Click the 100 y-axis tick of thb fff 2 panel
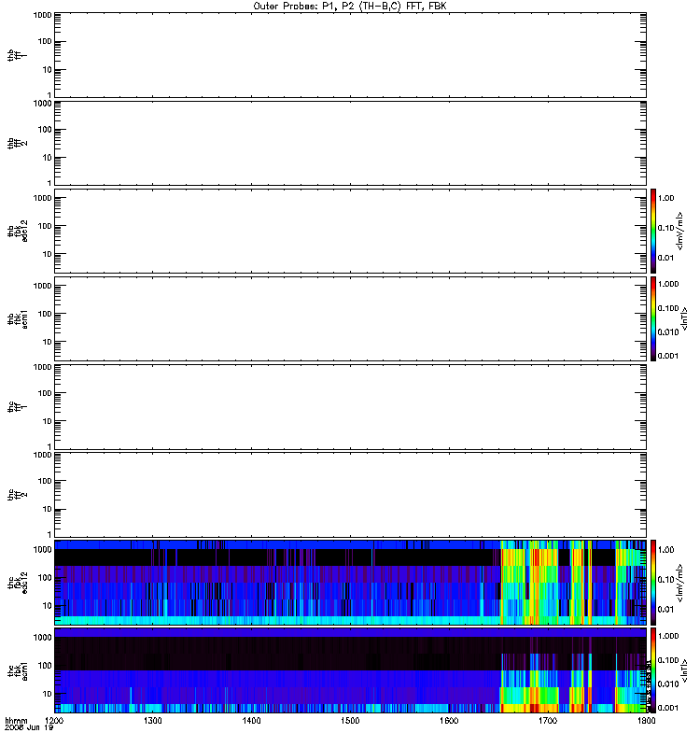700x747 pixels. click(x=45, y=130)
